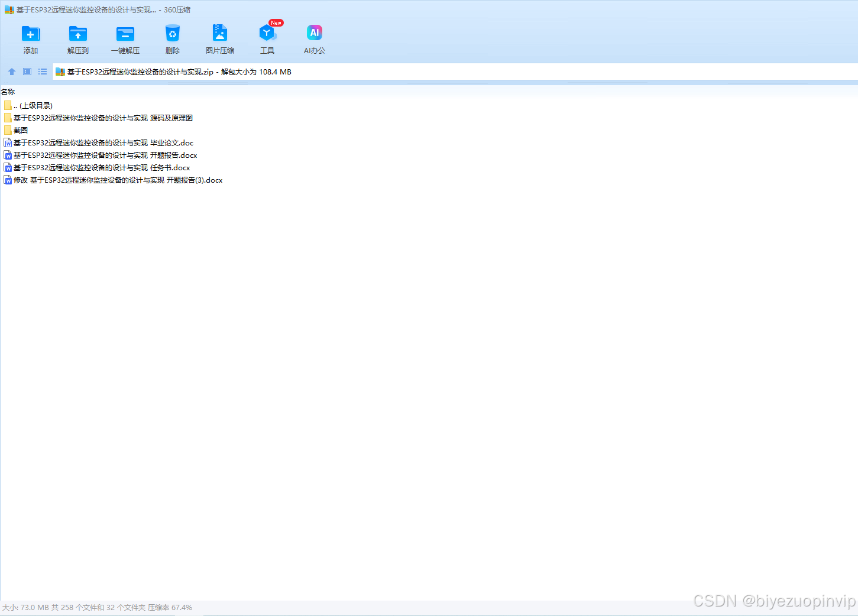This screenshot has width=858, height=616.
Task: Select the 修改 开题报告(3).docx file
Action: [x=113, y=180]
